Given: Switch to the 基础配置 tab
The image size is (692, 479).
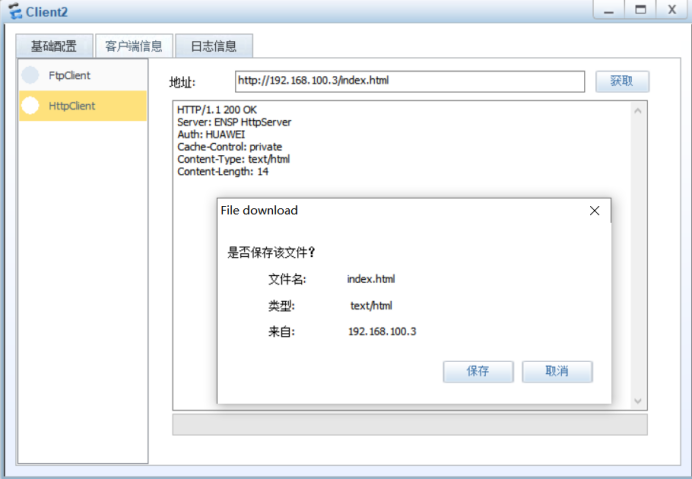Looking at the screenshot, I should [x=54, y=46].
